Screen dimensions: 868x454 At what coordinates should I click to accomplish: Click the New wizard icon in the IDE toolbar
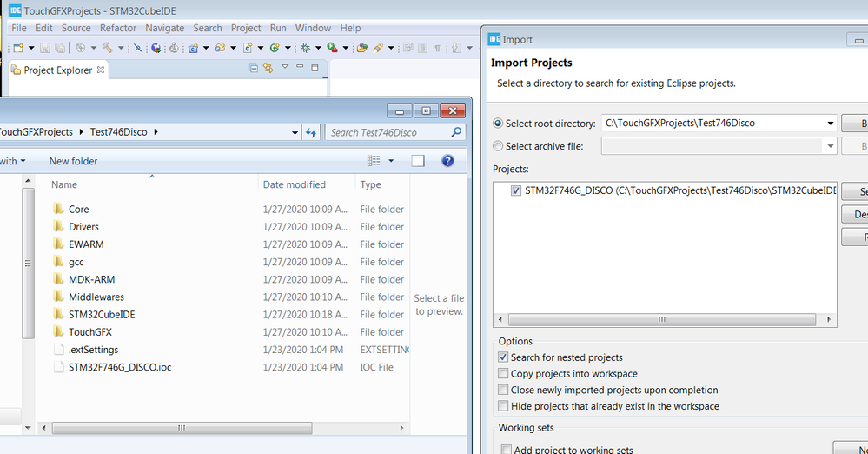18,48
